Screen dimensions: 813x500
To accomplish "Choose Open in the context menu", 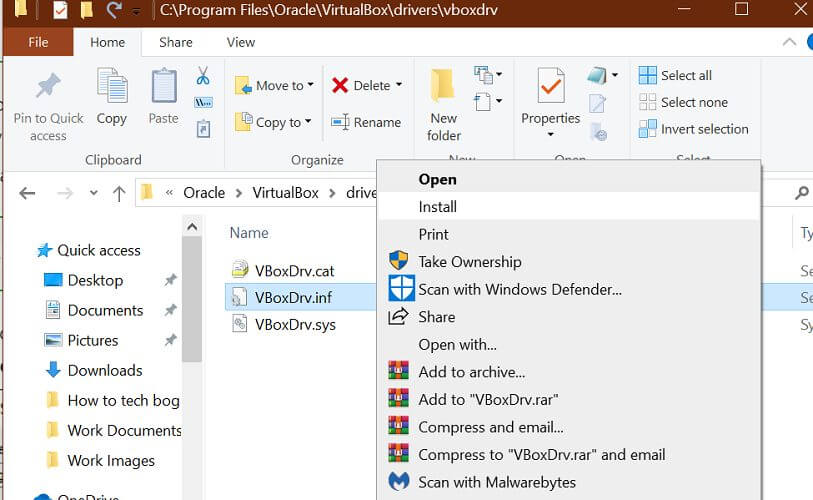I will tap(569, 179).
